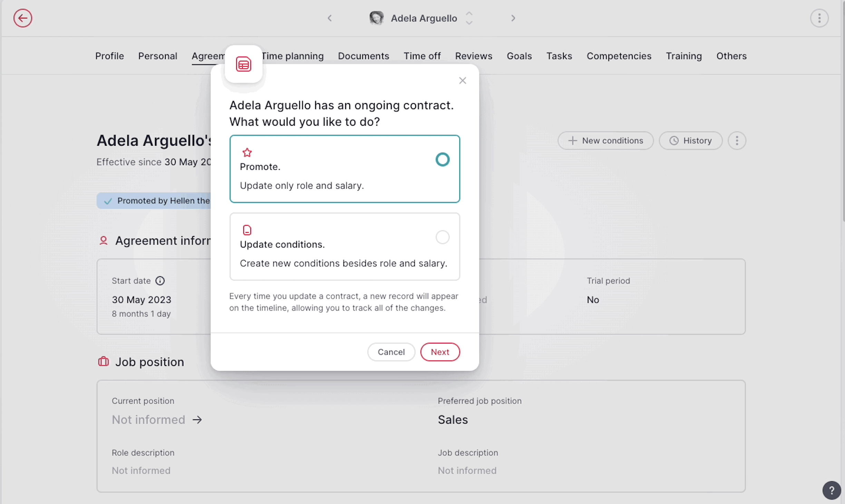Switch to the Documents tab
Viewport: 845px width, 504px height.
click(363, 56)
